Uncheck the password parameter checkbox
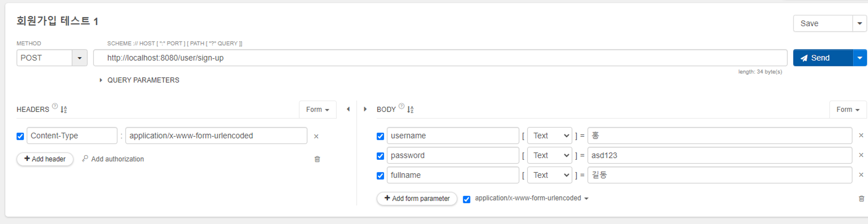Screen dimensions: 868x224 point(381,156)
